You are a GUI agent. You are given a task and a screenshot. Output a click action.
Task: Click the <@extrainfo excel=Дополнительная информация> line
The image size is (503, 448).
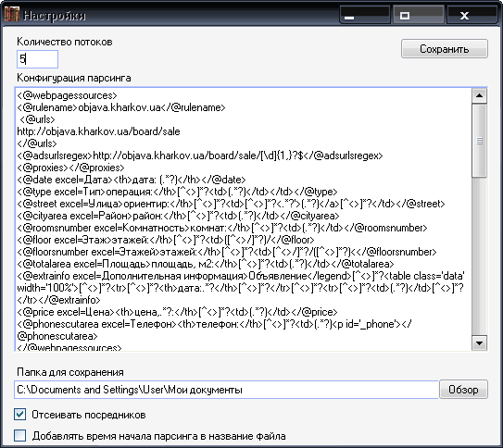point(241,276)
